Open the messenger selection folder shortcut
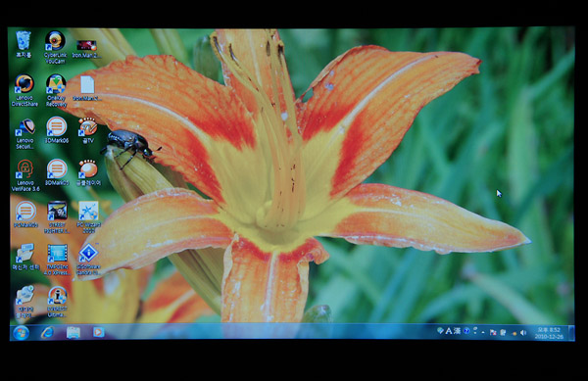Viewport: 588px width, 381px height. 25,257
